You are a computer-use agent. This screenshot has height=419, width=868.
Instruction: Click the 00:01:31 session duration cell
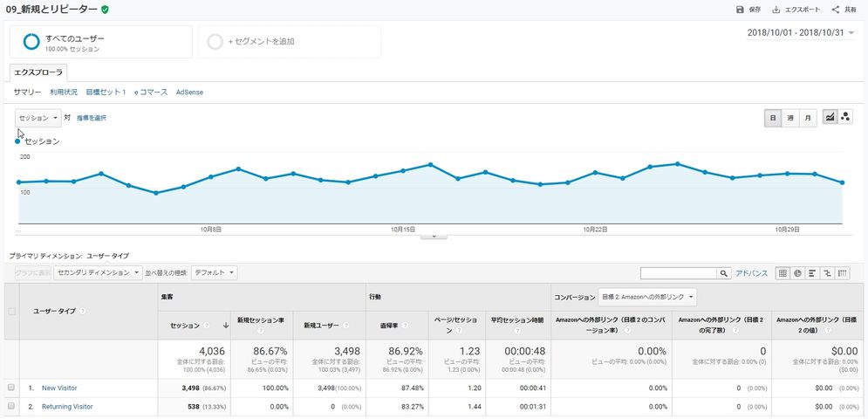pyautogui.click(x=534, y=407)
